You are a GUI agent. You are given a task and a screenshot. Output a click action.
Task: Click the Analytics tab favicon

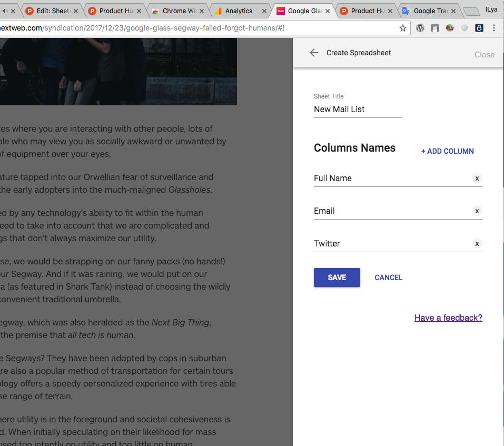(218, 11)
